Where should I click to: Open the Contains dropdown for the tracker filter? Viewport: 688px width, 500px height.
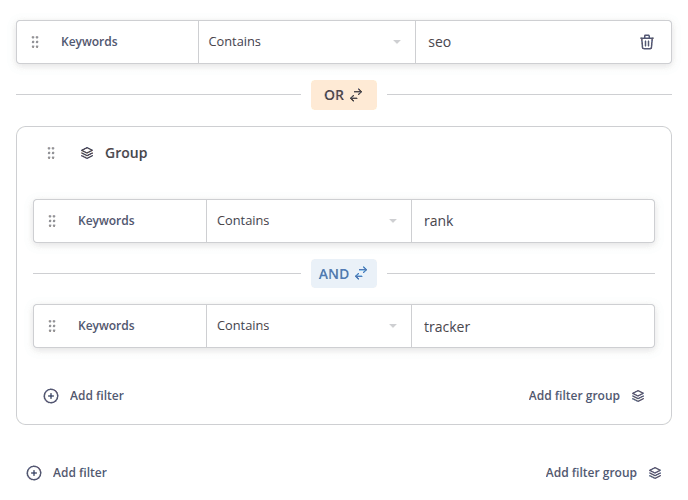point(309,326)
